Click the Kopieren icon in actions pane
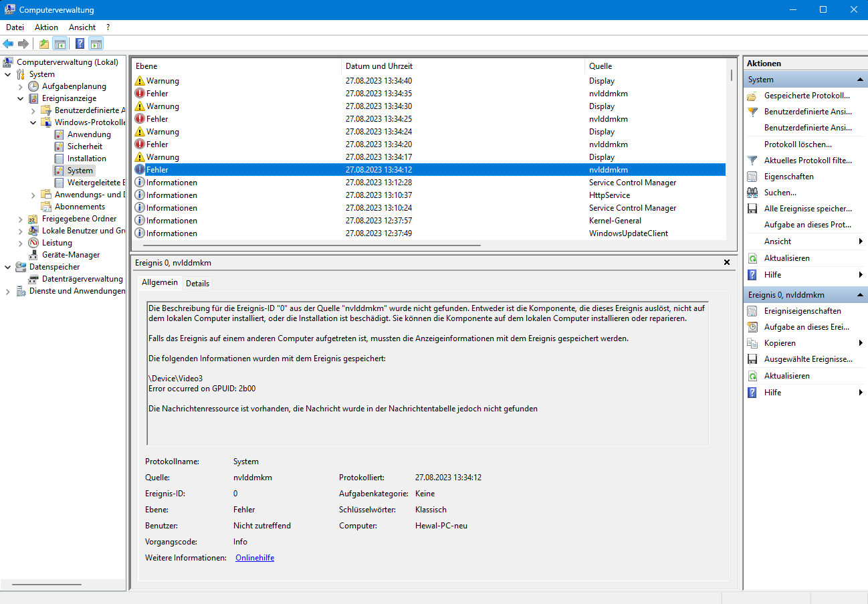The height and width of the screenshot is (604, 868). pos(752,343)
